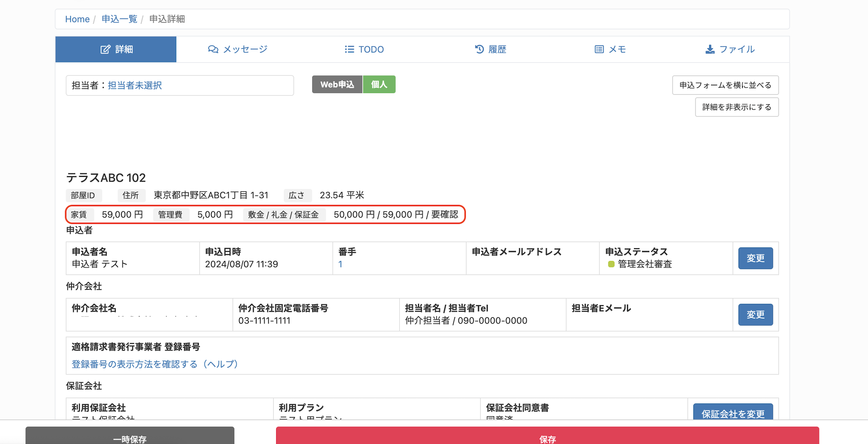Click property title テラスABC 102

[x=106, y=178]
